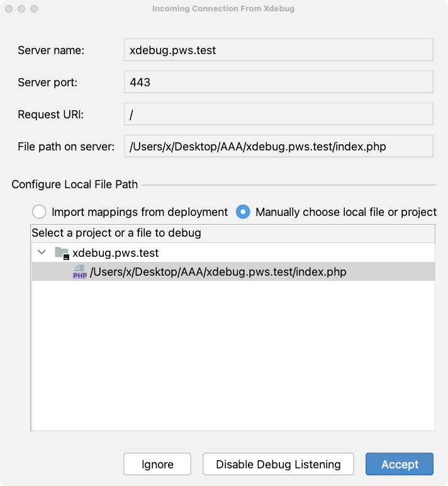448x486 pixels.
Task: Click the zoom window button
Action: (x=34, y=9)
